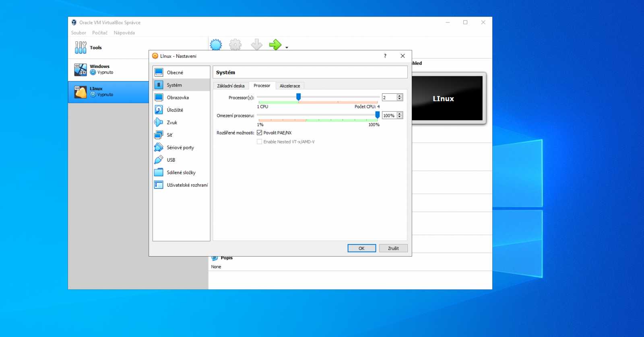This screenshot has width=644, height=337.
Task: Open the Sdílené složky settings category
Action: (182, 172)
